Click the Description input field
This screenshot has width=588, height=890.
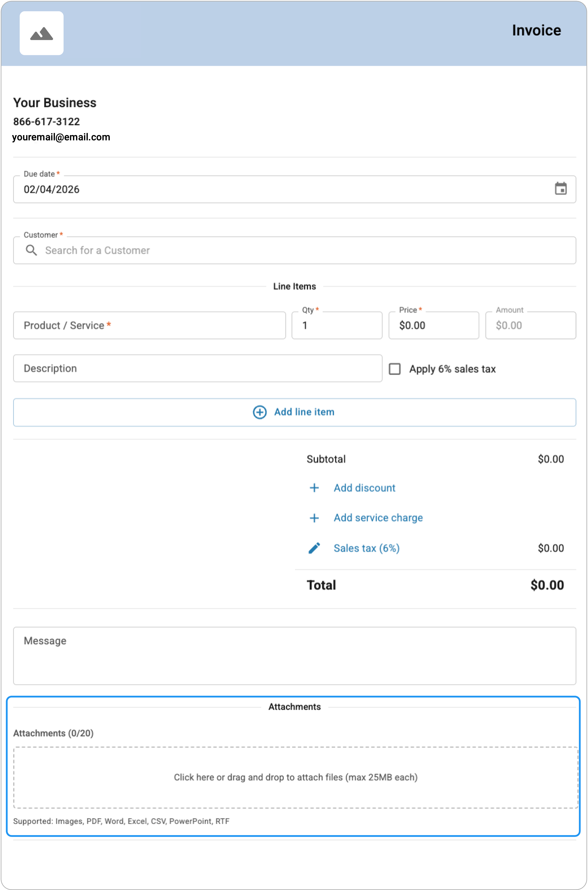click(x=198, y=368)
